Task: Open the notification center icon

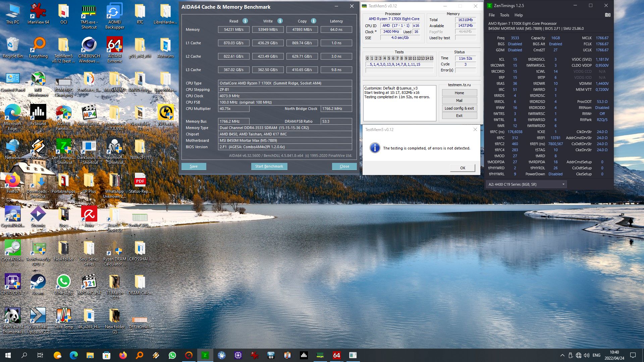Action: (633, 355)
